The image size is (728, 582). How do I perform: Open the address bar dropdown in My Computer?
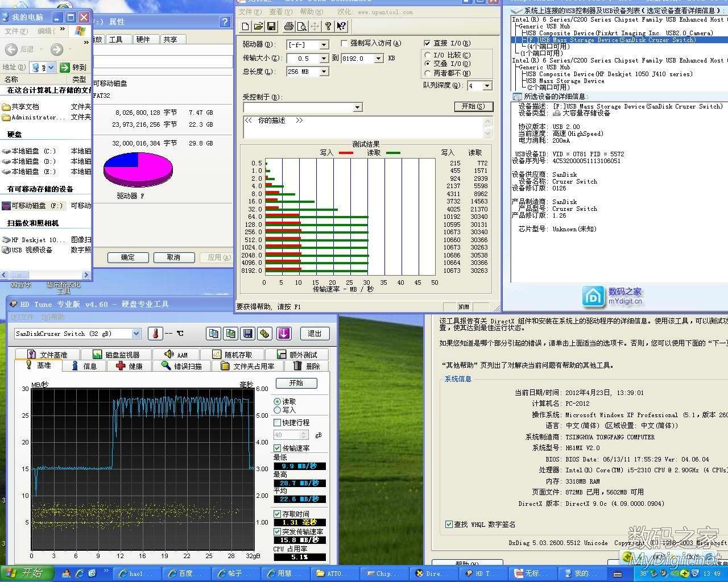coord(51,68)
